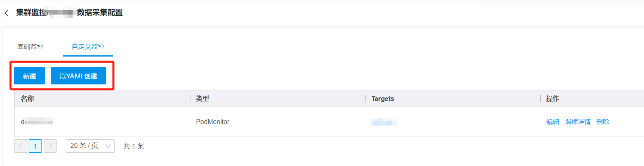The image size is (644, 166).
Task: Delete the monitor with 删除 link
Action: pos(602,122)
